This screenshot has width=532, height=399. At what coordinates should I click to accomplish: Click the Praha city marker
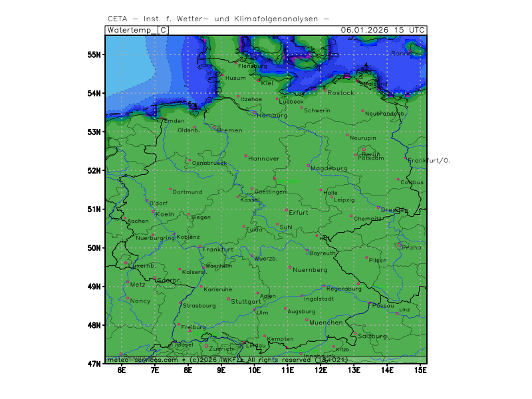click(399, 245)
